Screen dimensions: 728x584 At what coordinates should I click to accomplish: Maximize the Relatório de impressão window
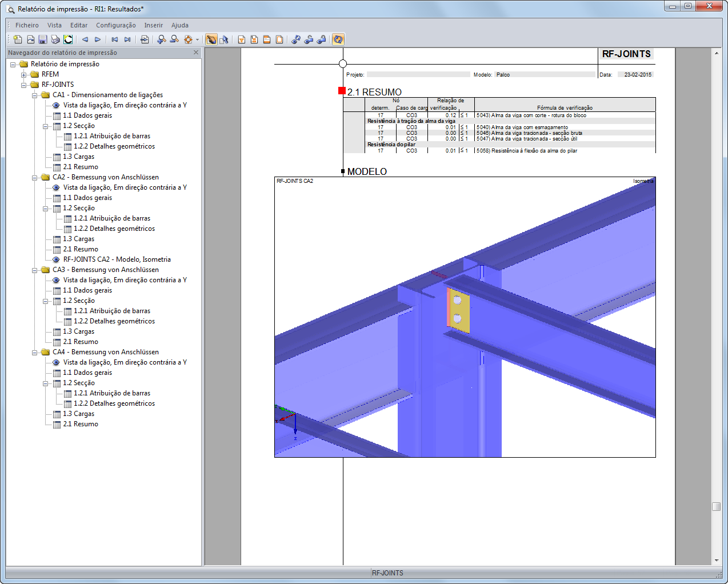coord(688,6)
